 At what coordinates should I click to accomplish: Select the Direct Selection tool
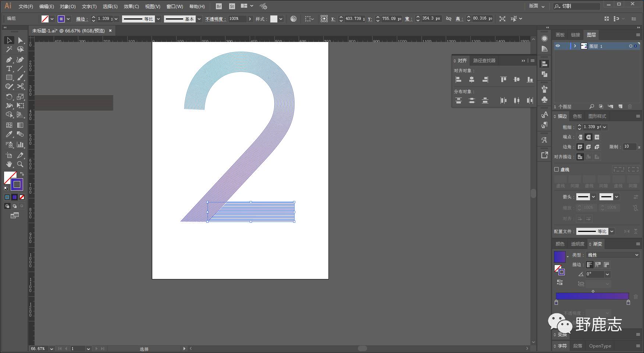pyautogui.click(x=20, y=40)
